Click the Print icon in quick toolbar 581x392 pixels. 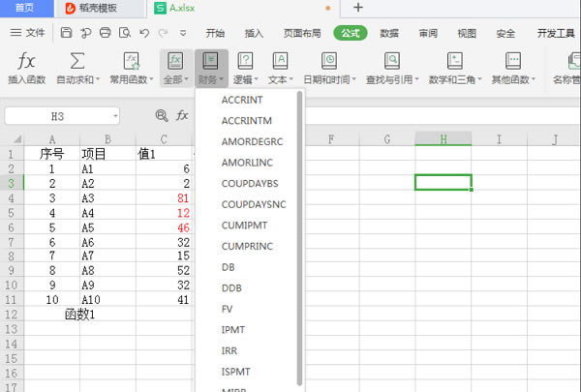coord(106,33)
